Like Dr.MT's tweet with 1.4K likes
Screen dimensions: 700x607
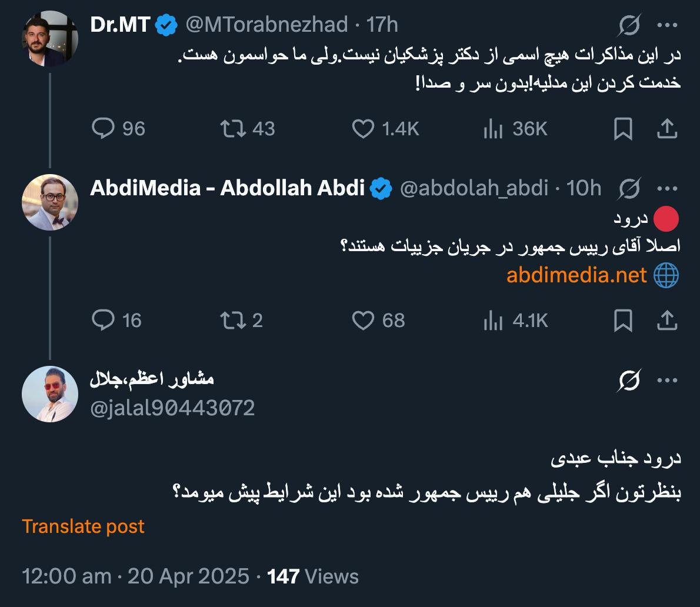(363, 128)
